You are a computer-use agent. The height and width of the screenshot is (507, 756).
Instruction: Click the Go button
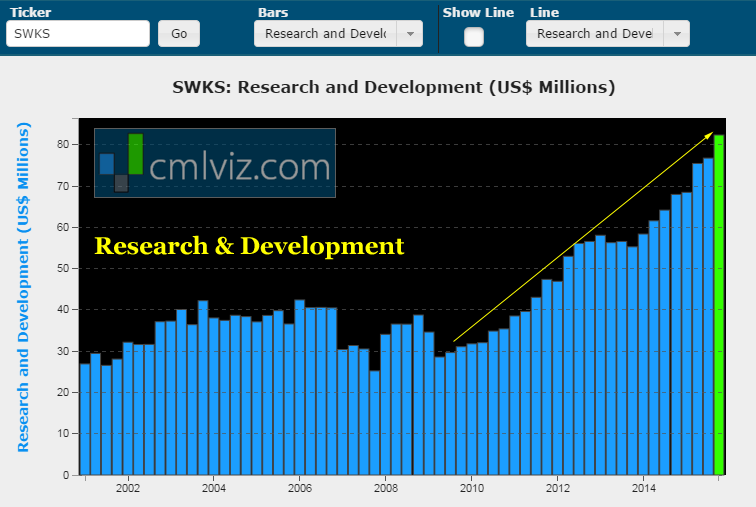pos(179,34)
